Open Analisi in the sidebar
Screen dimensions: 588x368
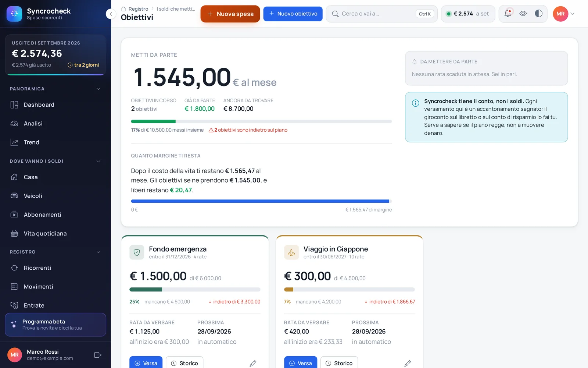coord(55,124)
